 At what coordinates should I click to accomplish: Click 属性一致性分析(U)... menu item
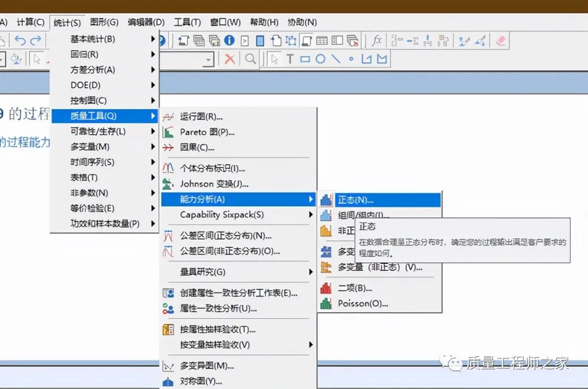coord(218,308)
